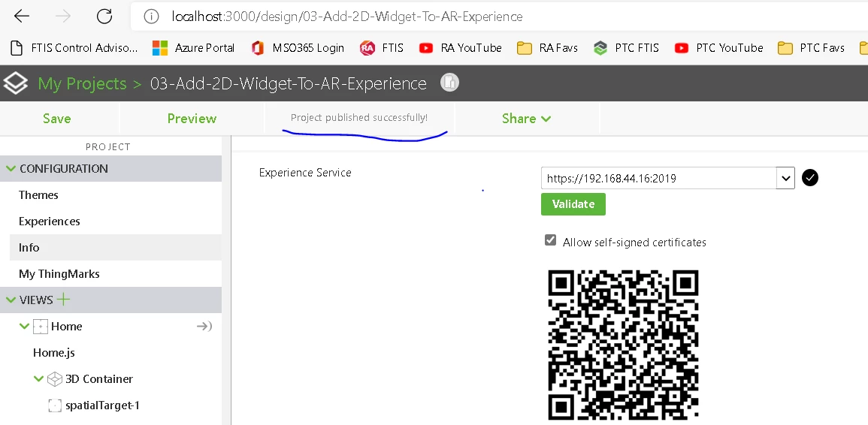Select spatialTarget-1 in the tree
Viewport: 868px width, 425px height.
click(102, 405)
